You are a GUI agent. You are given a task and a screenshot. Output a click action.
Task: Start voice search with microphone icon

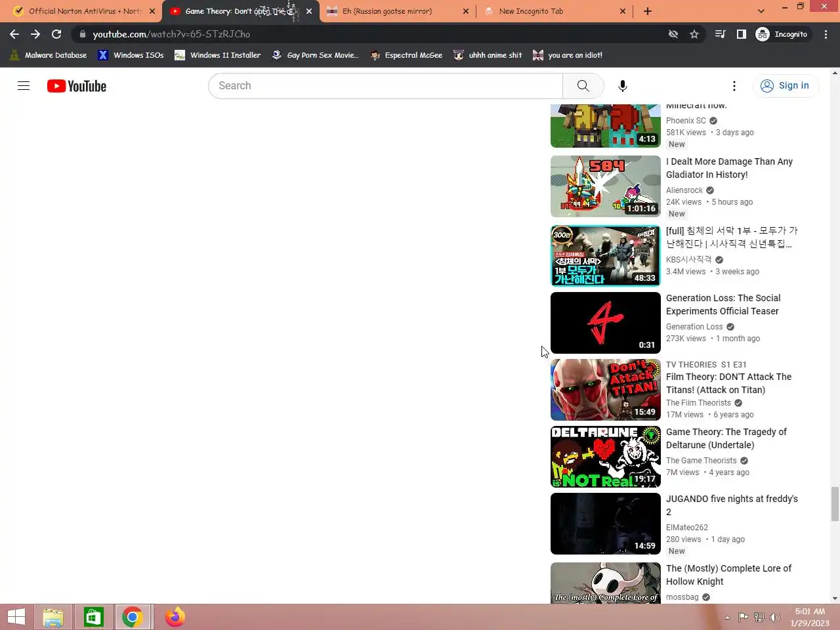623,86
